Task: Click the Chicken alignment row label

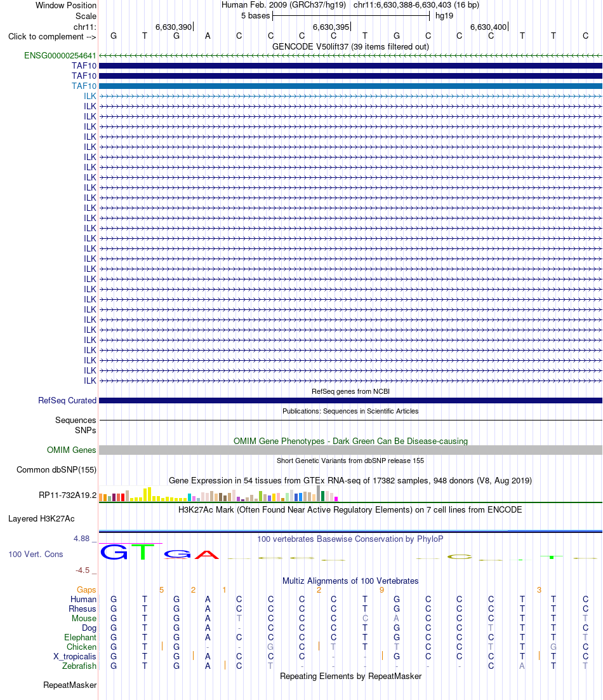Action: tap(82, 647)
